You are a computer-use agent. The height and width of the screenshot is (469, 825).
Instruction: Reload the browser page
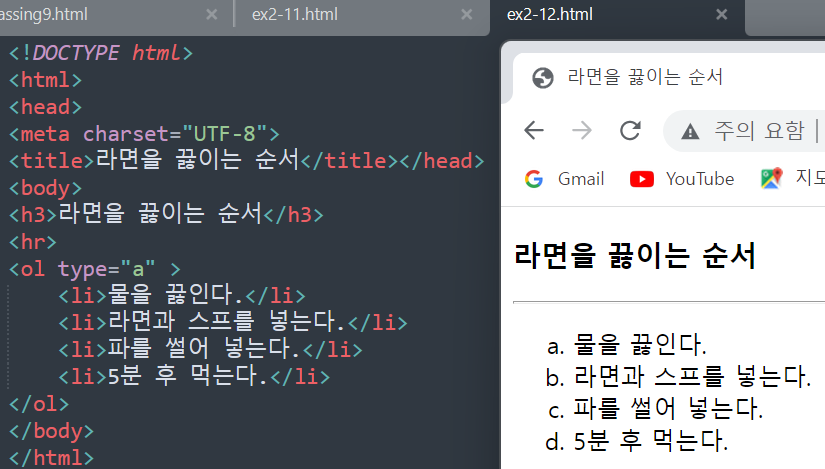(x=630, y=130)
